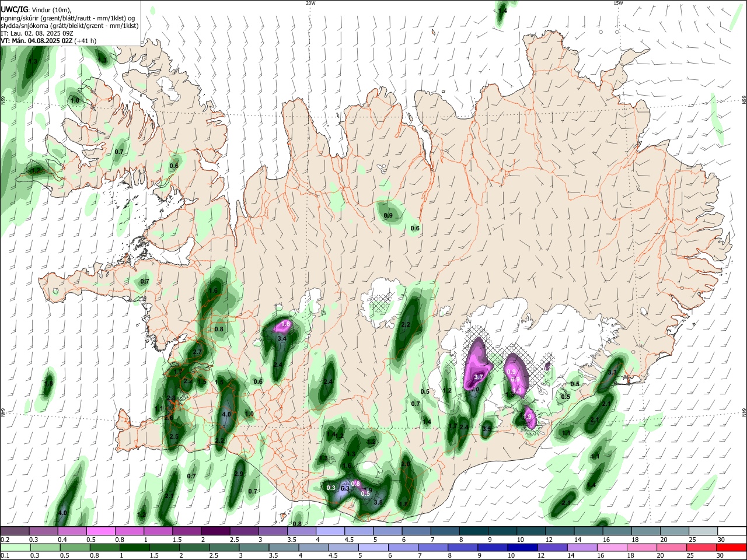
Task: Click the pale lavender swatch labeled 4 in the top legend row
Action: click(x=330, y=531)
